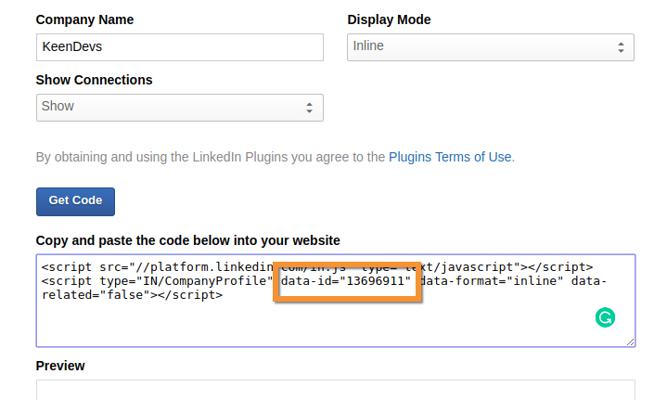Grab the code text area resize handle
This screenshot has height=400, width=667.
tap(630, 342)
